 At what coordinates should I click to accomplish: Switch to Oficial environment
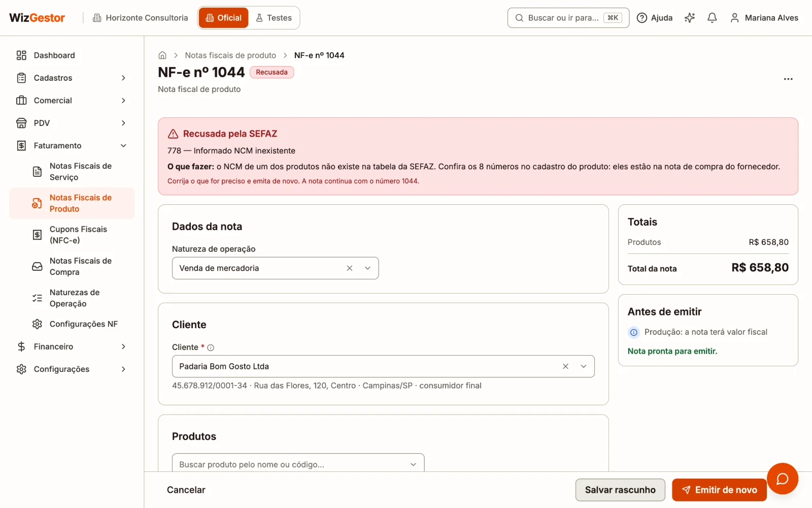(x=223, y=18)
